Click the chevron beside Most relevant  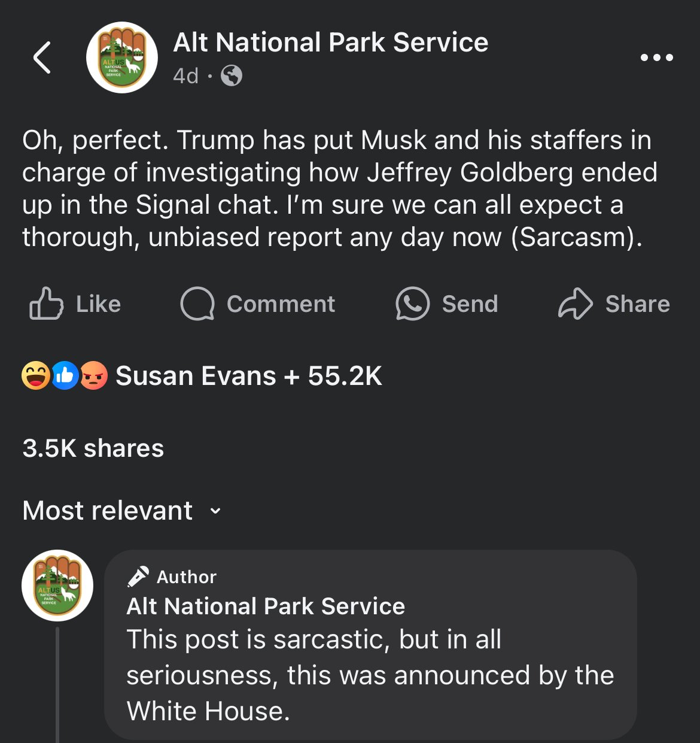point(215,511)
